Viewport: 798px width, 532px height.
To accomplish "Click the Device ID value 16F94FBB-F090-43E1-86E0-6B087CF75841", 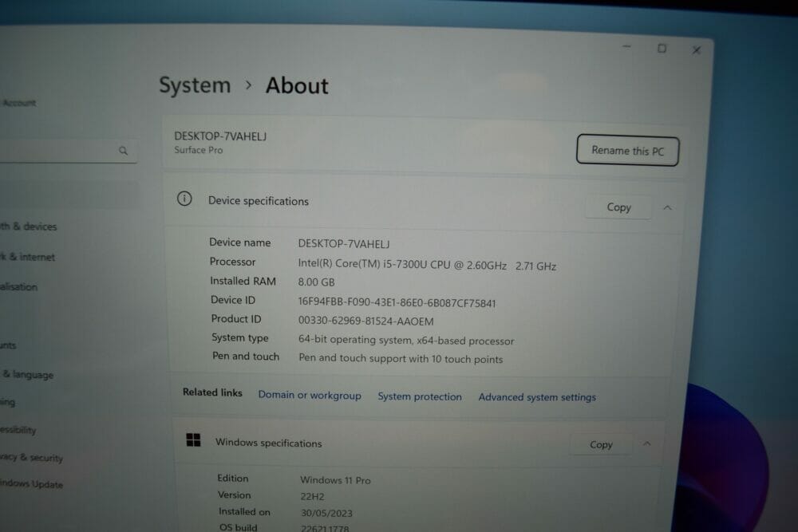I will click(397, 303).
